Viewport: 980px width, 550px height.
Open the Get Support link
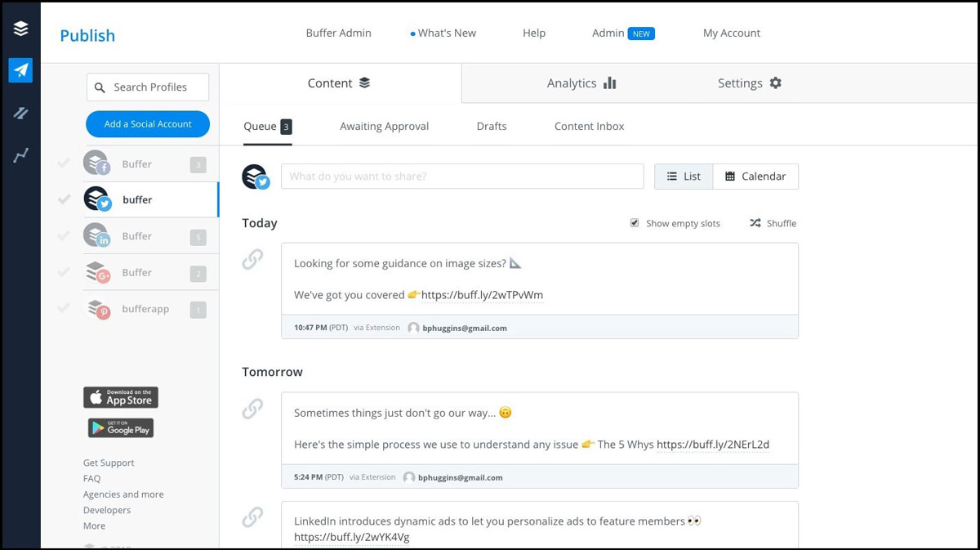(109, 463)
